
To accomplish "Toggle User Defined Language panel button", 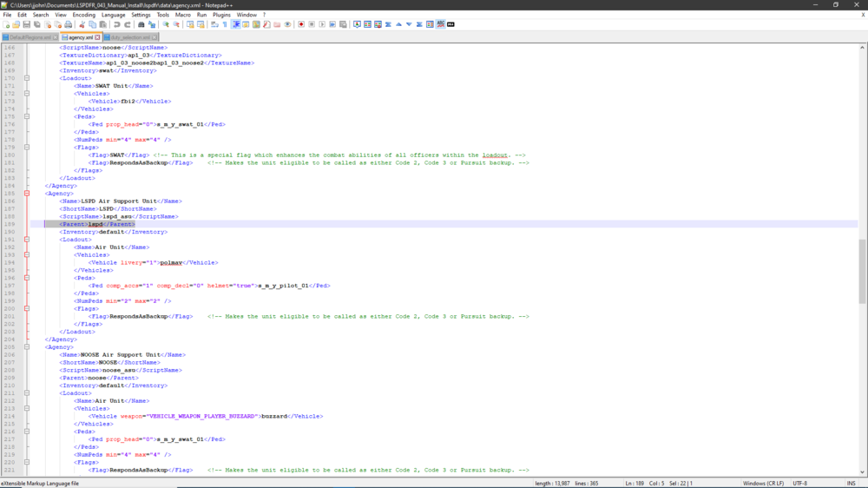I will click(246, 24).
